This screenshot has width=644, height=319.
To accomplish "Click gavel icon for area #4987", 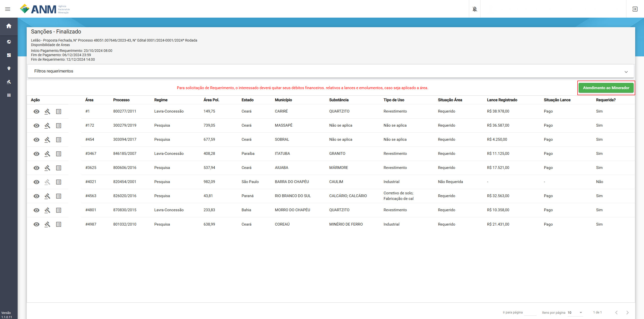I will [48, 224].
